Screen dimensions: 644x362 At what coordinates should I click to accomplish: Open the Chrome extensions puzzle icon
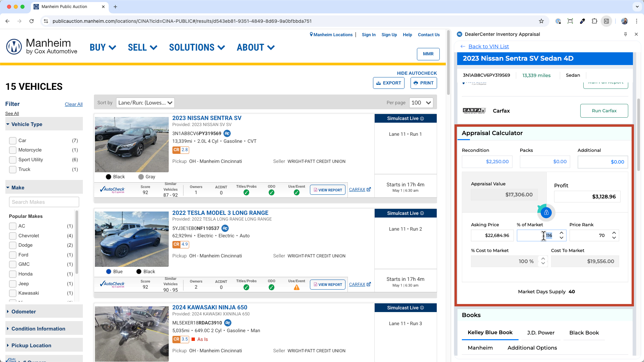click(x=594, y=21)
